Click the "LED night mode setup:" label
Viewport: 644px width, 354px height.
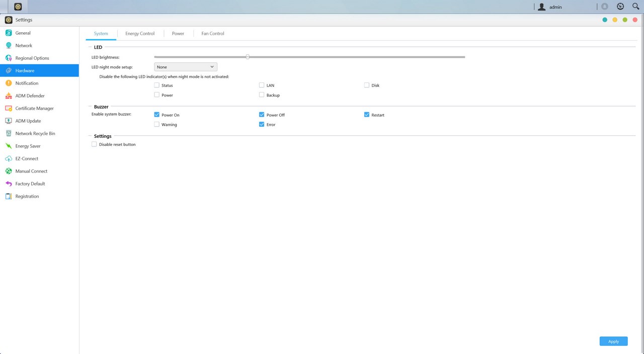pos(112,67)
